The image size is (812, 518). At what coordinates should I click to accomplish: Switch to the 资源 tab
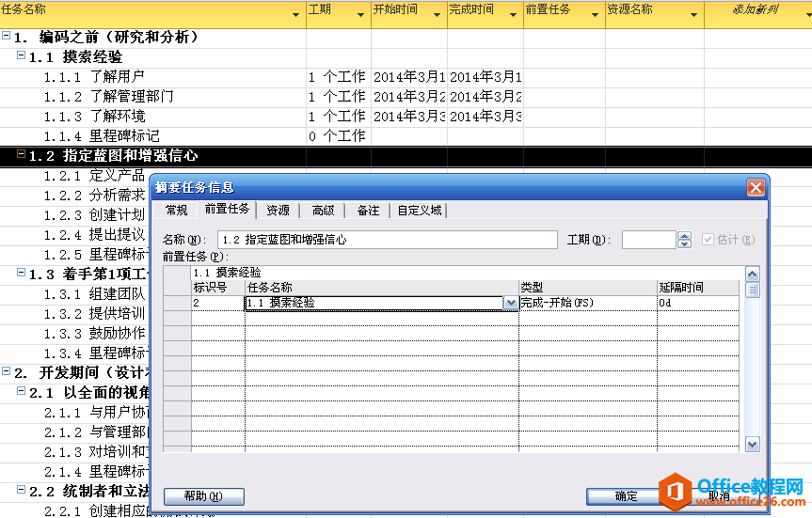point(278,210)
